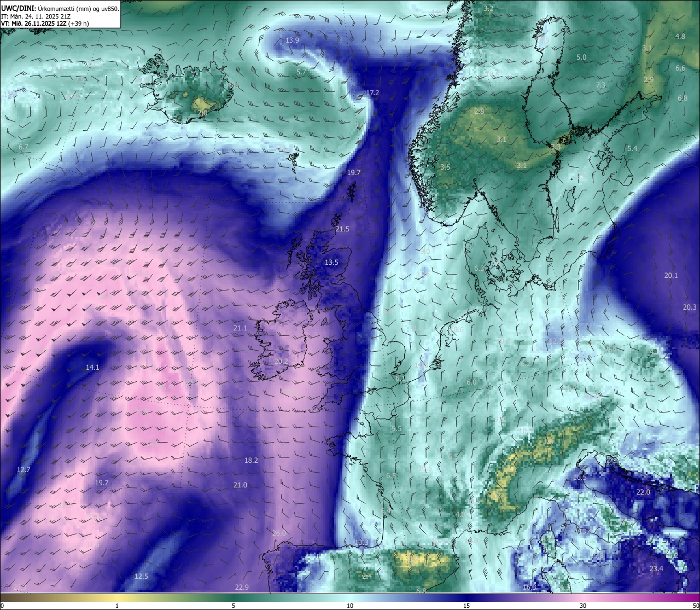Click the 22.0 value over Adriatic
Screen dimensions: 700x610
click(x=643, y=492)
